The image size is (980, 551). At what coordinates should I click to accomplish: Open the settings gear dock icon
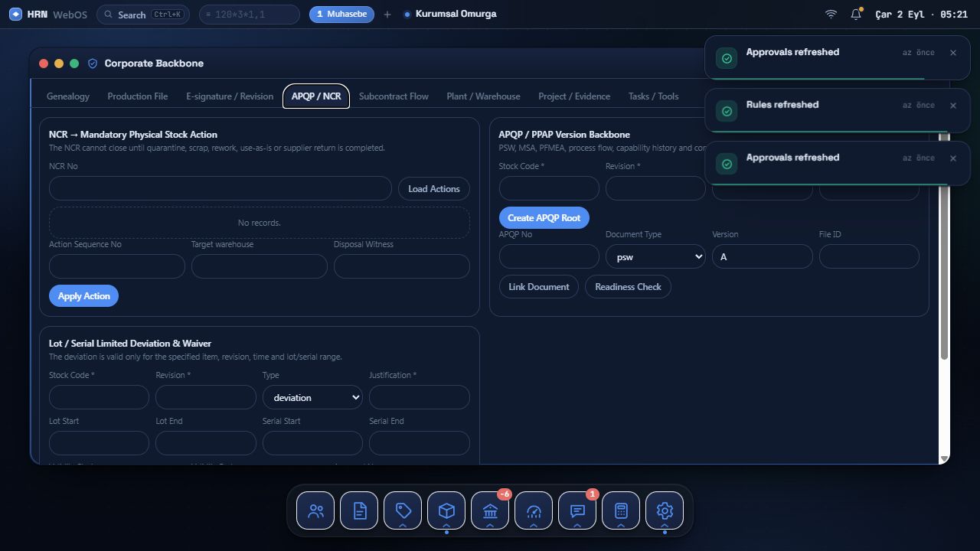pos(665,510)
